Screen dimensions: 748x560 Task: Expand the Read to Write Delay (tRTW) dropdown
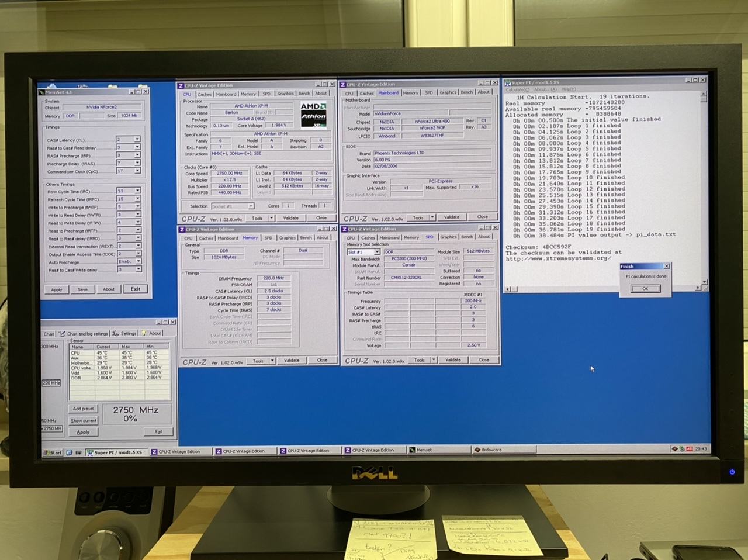(x=137, y=222)
